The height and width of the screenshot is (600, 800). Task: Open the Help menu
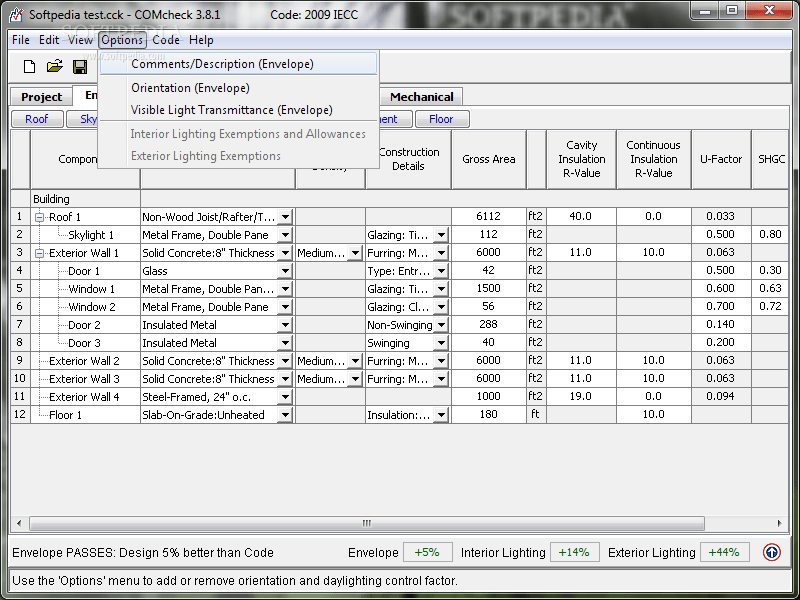pyautogui.click(x=201, y=40)
